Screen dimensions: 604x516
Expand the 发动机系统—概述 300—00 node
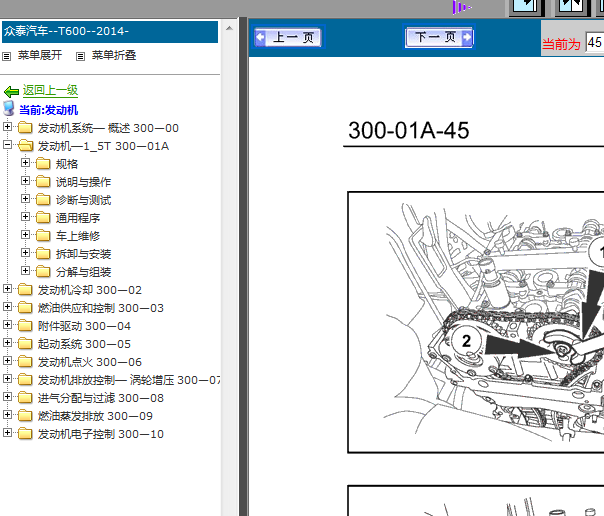tap(7, 126)
